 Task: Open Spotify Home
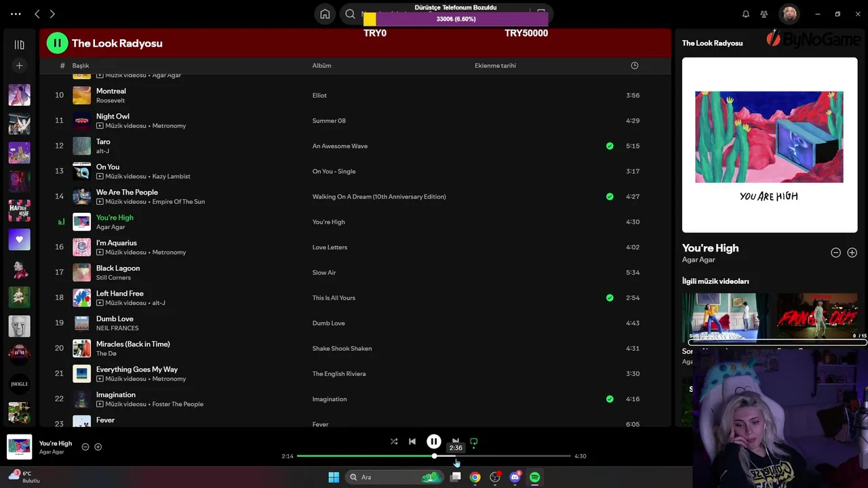tap(325, 14)
